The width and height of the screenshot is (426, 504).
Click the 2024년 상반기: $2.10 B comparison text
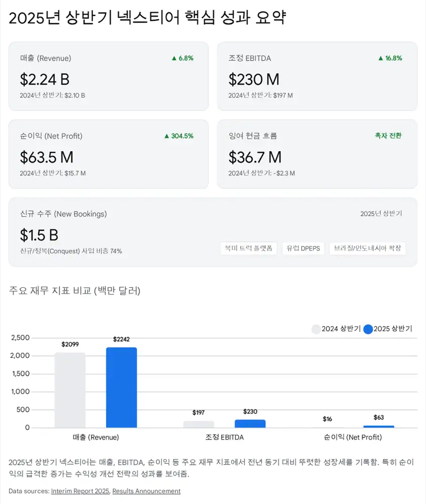point(52,95)
